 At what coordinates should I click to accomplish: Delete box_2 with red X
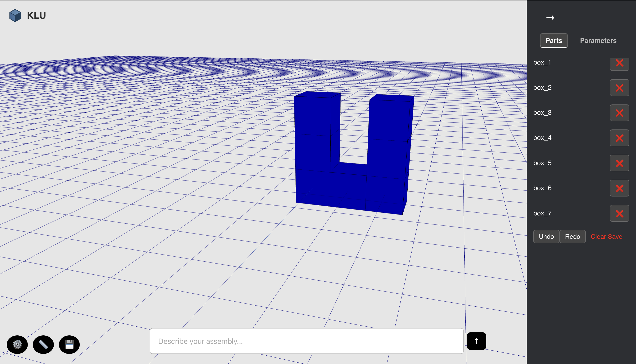[619, 88]
